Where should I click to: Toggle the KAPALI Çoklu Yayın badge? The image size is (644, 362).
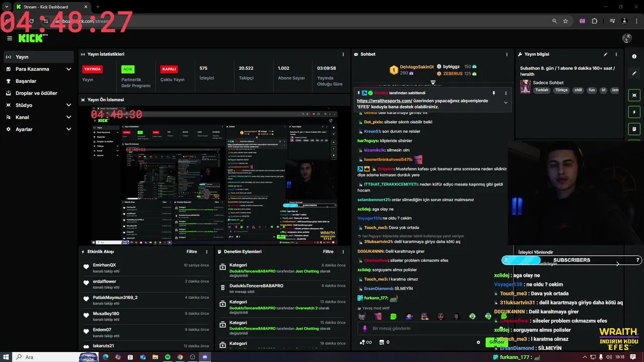169,69
